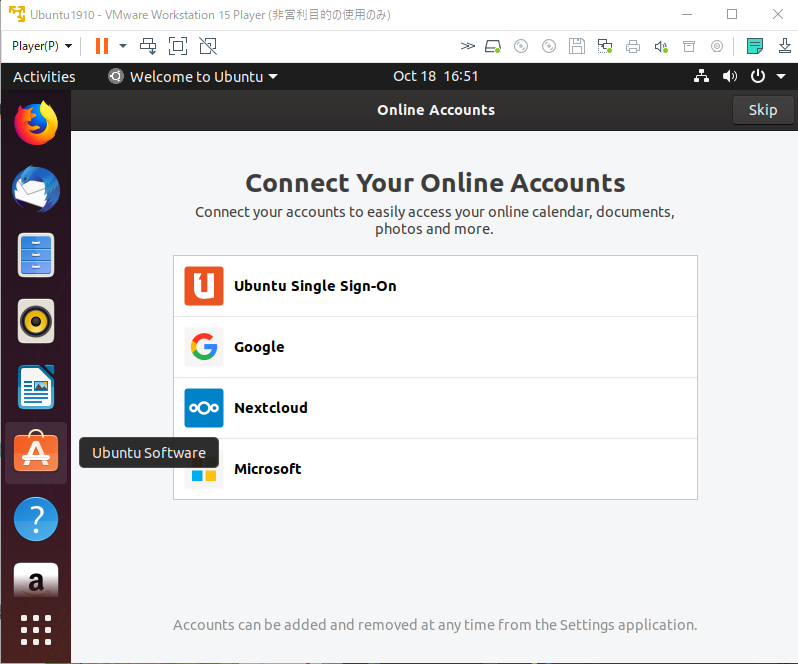Click the floppy drive device icon

577,47
